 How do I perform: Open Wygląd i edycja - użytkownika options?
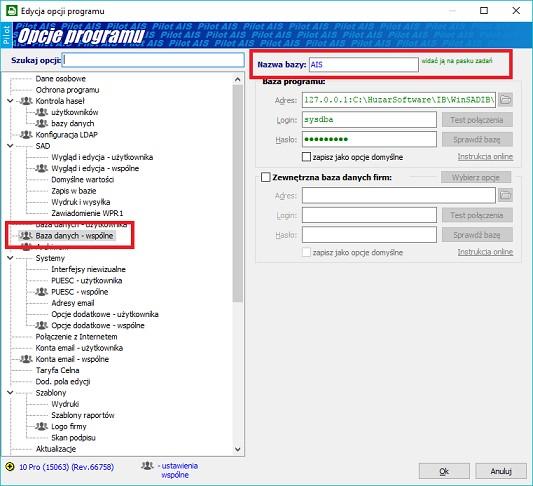[102, 157]
